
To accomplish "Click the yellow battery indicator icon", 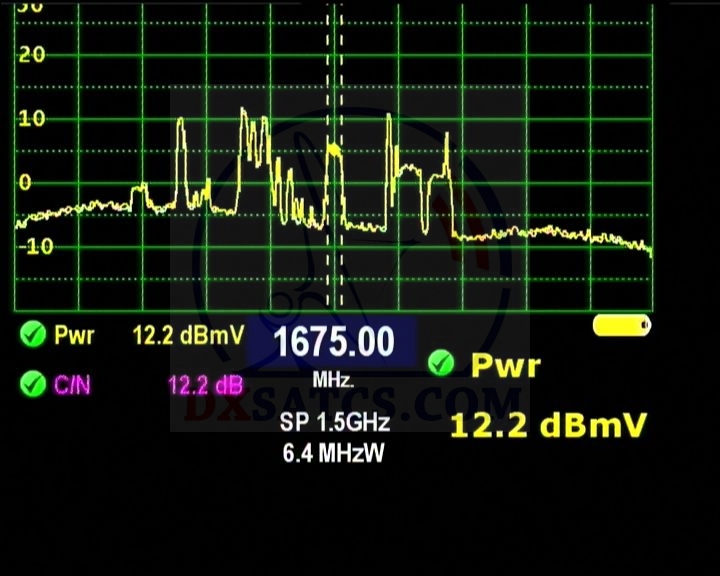I will tap(621, 326).
